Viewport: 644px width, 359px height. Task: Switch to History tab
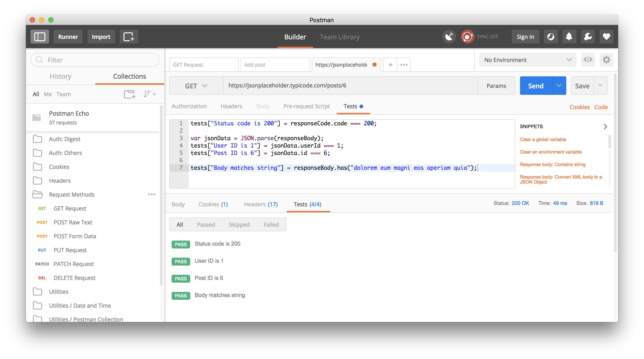(x=61, y=76)
